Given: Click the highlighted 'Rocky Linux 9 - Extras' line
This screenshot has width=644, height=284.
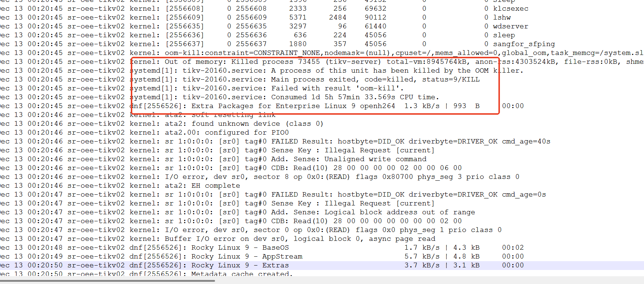Looking at the screenshot, I should pos(240,265).
